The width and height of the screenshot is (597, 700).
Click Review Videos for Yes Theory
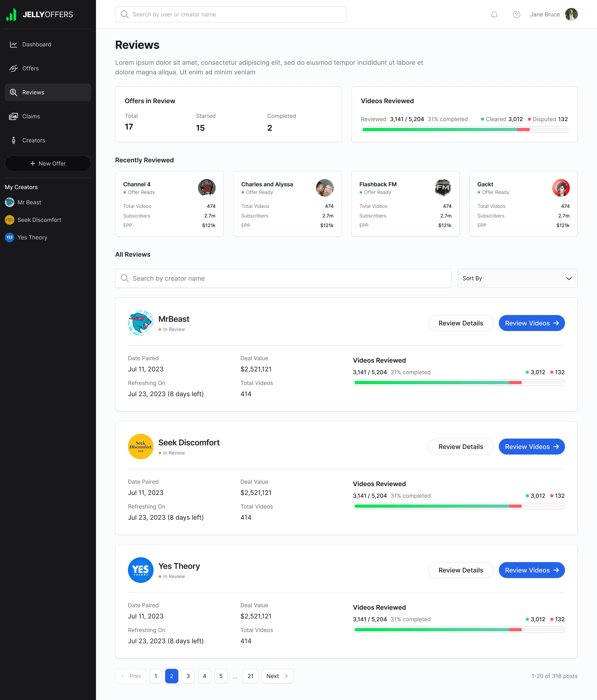pos(532,570)
